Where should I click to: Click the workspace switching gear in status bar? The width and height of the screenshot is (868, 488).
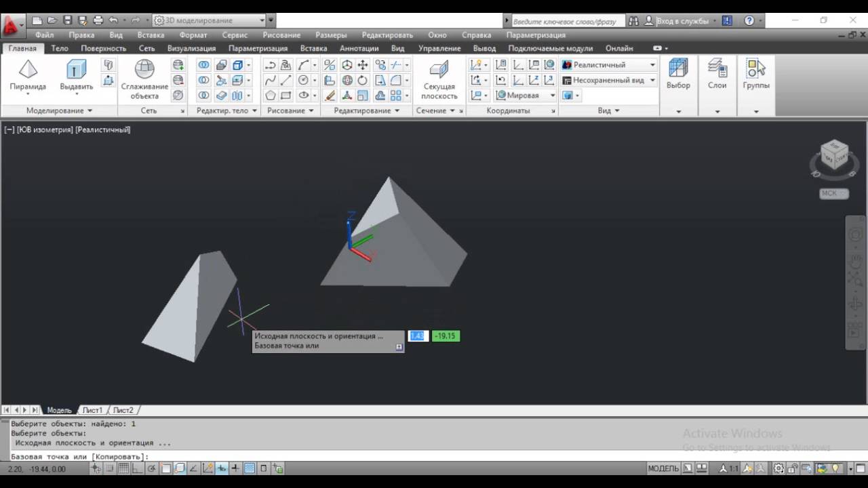point(778,468)
